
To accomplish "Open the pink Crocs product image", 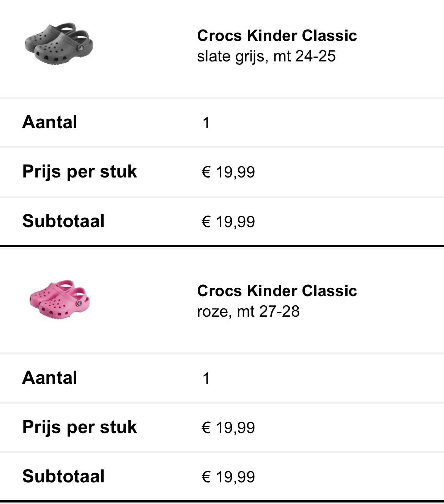I will (x=60, y=299).
